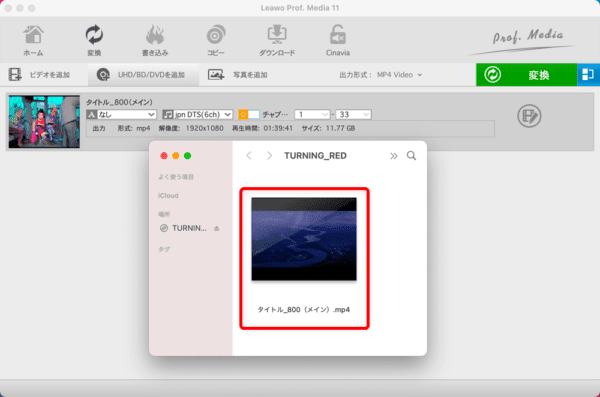
Task: Minimize the Finder window with yellow button
Action: tap(176, 155)
